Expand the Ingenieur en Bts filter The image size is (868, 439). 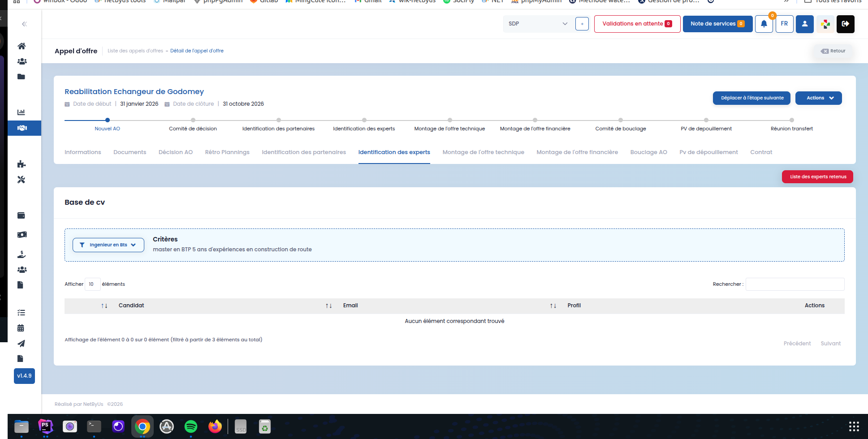(x=108, y=245)
